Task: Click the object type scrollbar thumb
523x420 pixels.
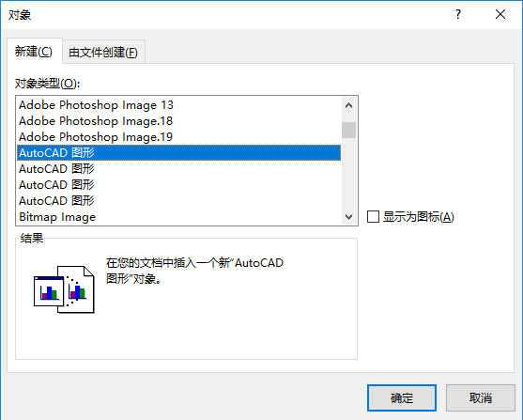Action: point(349,130)
